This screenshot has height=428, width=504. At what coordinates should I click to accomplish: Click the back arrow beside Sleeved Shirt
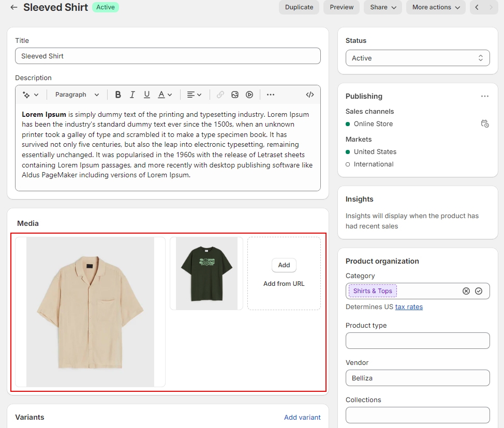[13, 7]
